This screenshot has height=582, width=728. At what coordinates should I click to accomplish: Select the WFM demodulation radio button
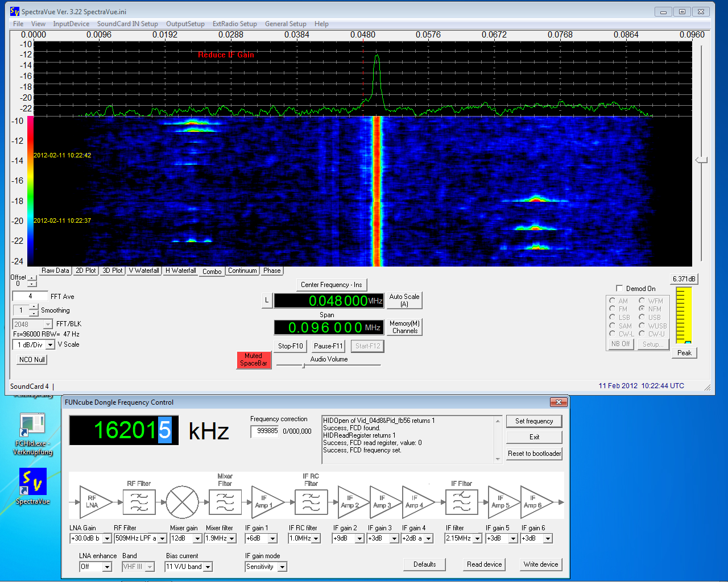(642, 301)
